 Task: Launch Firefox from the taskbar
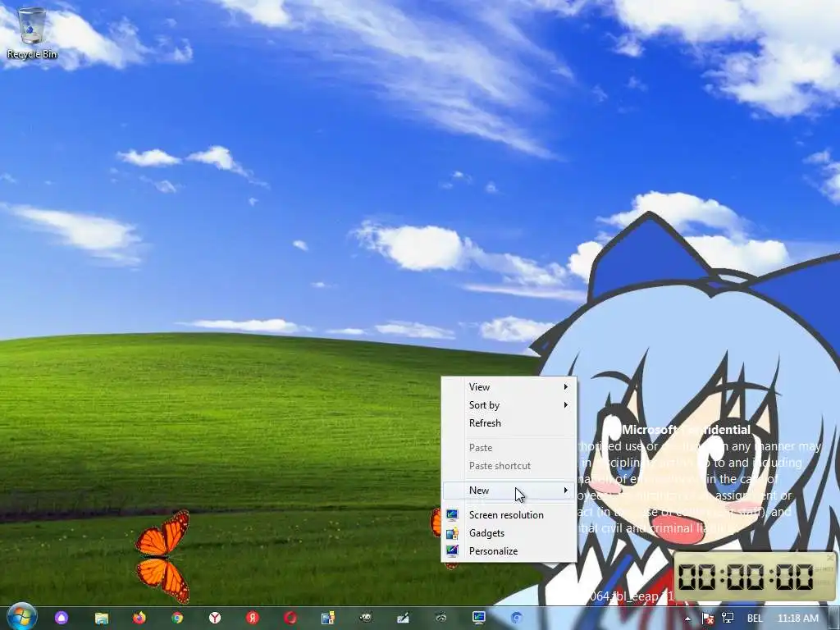[x=139, y=619]
